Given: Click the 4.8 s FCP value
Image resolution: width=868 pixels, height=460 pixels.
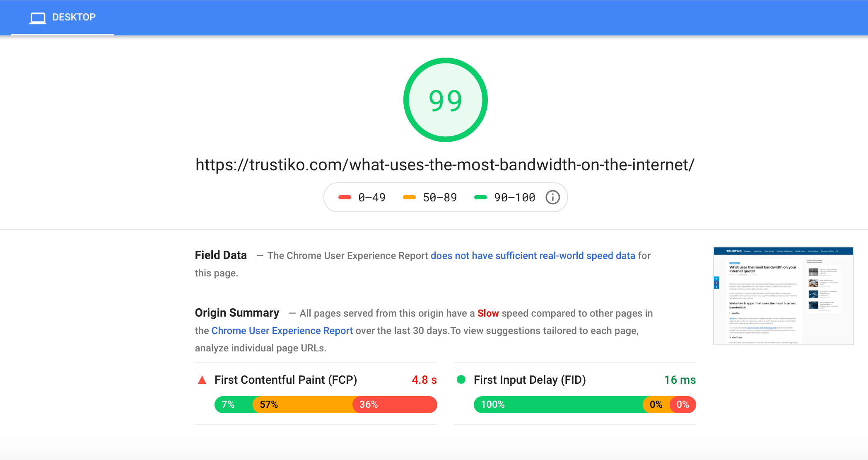Looking at the screenshot, I should point(424,380).
